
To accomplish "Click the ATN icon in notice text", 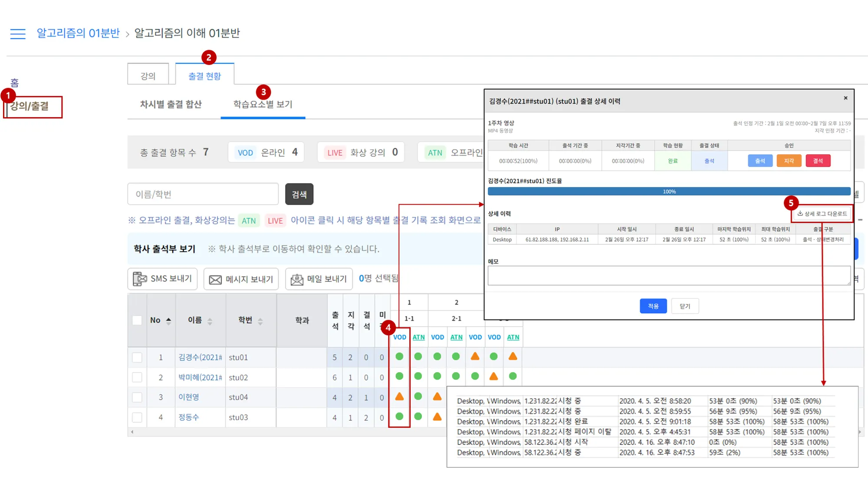I will point(249,221).
